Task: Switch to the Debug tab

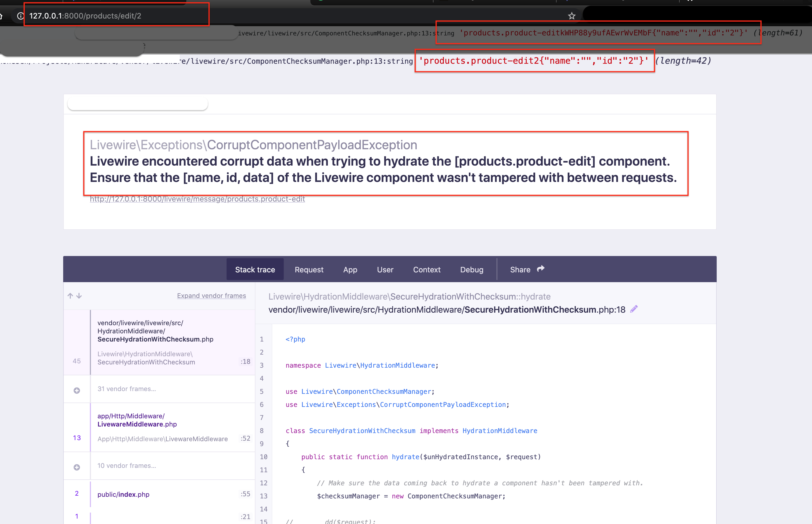Action: tap(471, 269)
